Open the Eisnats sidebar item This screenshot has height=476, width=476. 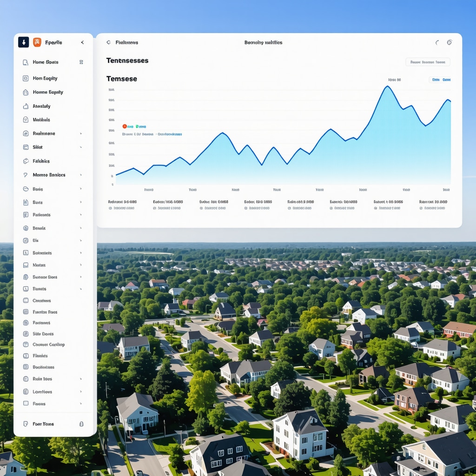(x=53, y=289)
